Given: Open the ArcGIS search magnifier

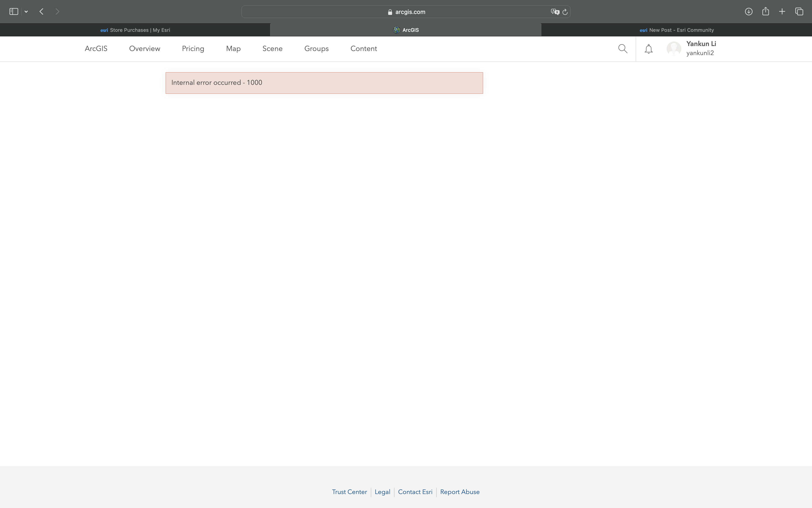Looking at the screenshot, I should click(x=623, y=49).
